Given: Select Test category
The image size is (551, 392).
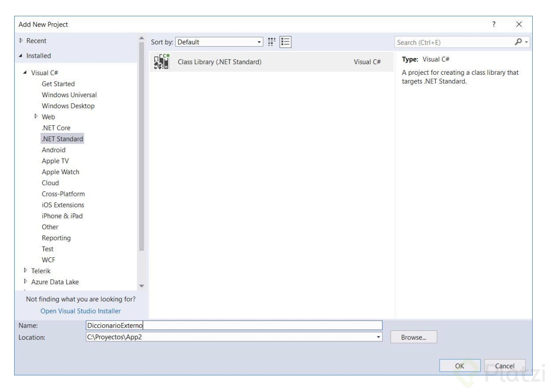Looking at the screenshot, I should pyautogui.click(x=48, y=249).
